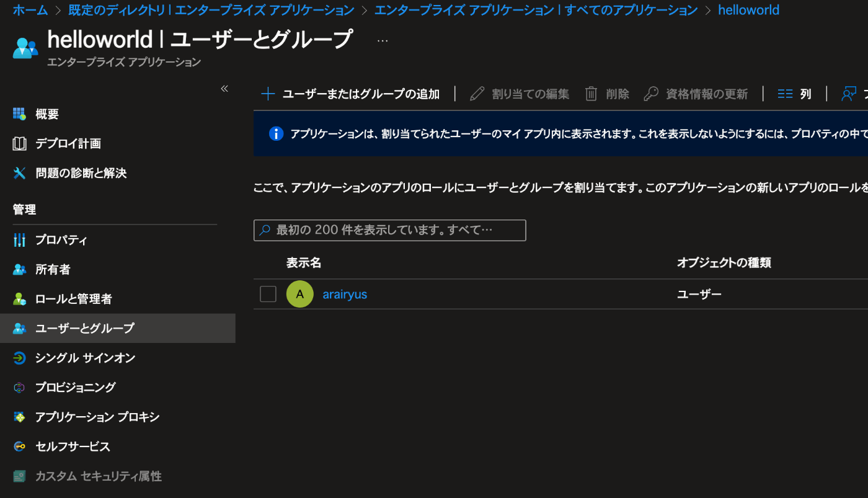The width and height of the screenshot is (868, 498).
Task: Click the ユーザーとグループ sidebar icon
Action: 19,328
